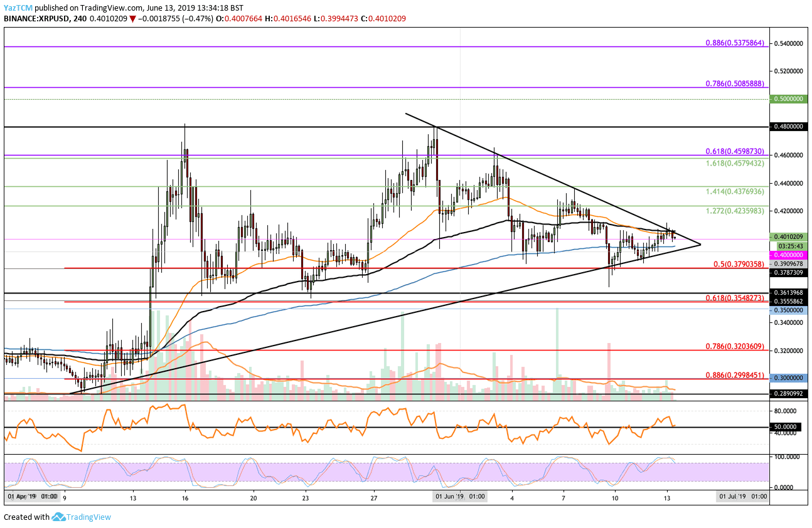812x528 pixels.
Task: Open the TradingView link in the footer
Action: click(90, 517)
